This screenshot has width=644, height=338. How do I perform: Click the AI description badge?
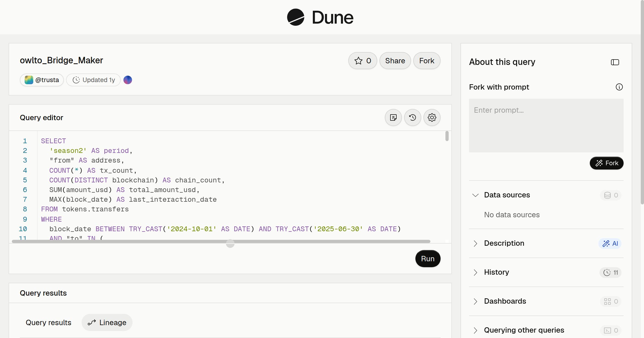(610, 243)
